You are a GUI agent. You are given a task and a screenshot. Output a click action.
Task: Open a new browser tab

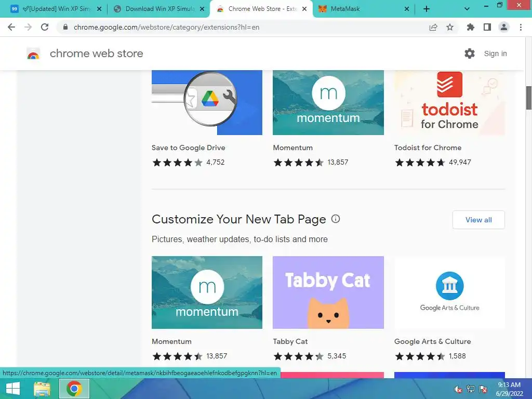(427, 9)
